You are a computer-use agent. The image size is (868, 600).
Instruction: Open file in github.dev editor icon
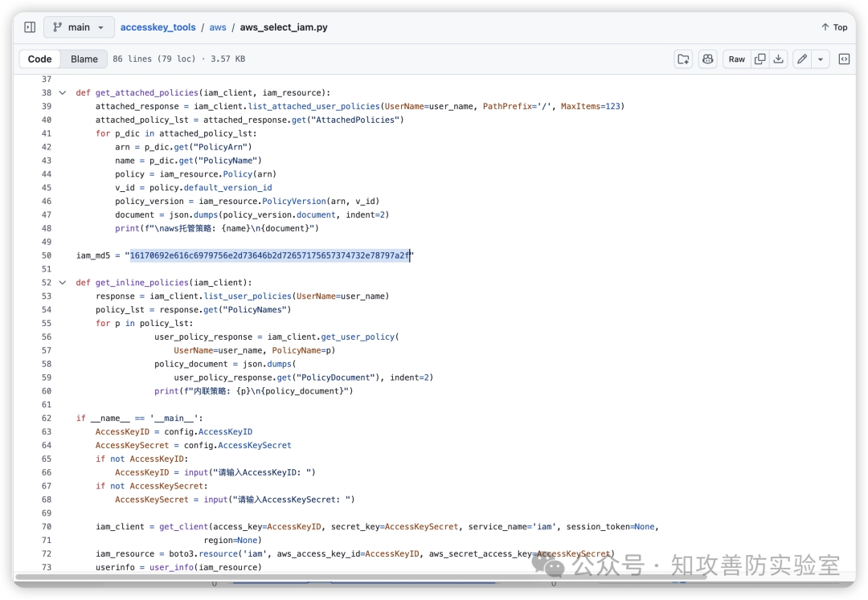[x=684, y=59]
